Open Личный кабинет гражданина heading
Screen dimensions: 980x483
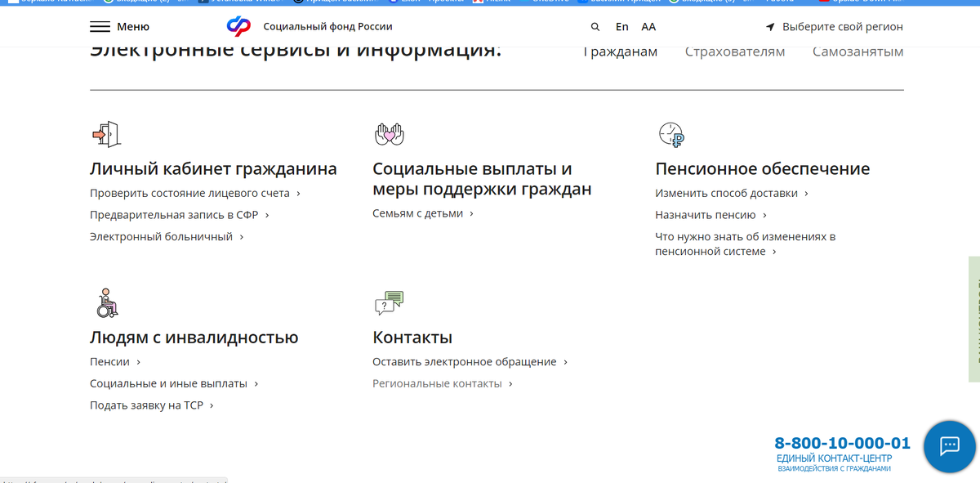[213, 169]
